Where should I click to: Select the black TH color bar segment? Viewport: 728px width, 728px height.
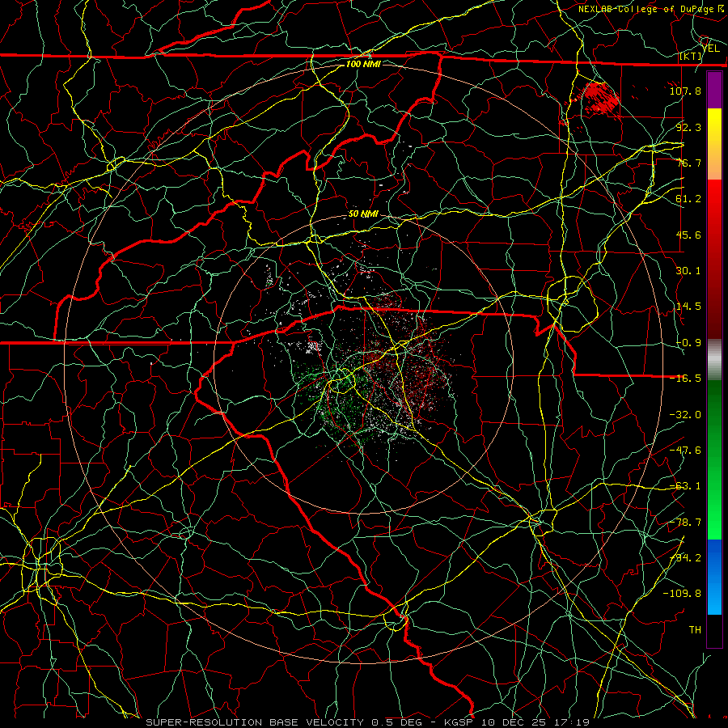[x=714, y=630]
